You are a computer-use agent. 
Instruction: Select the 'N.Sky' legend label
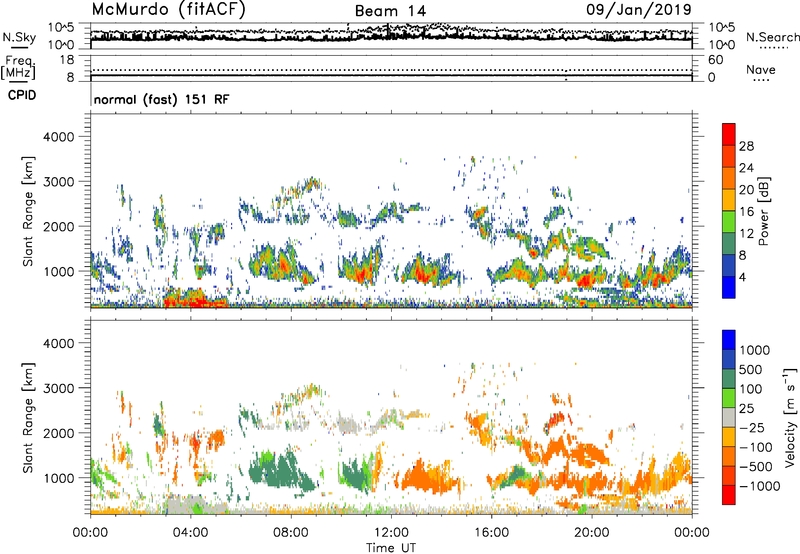tap(19, 37)
